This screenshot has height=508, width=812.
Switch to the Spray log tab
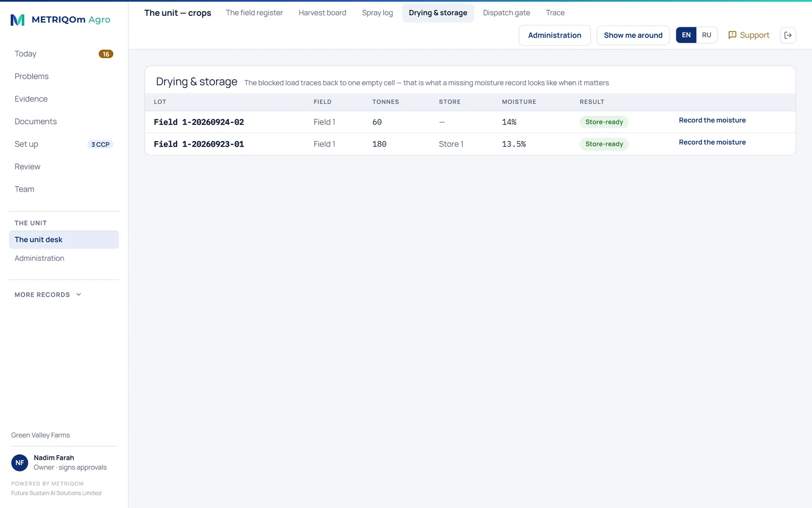point(377,13)
